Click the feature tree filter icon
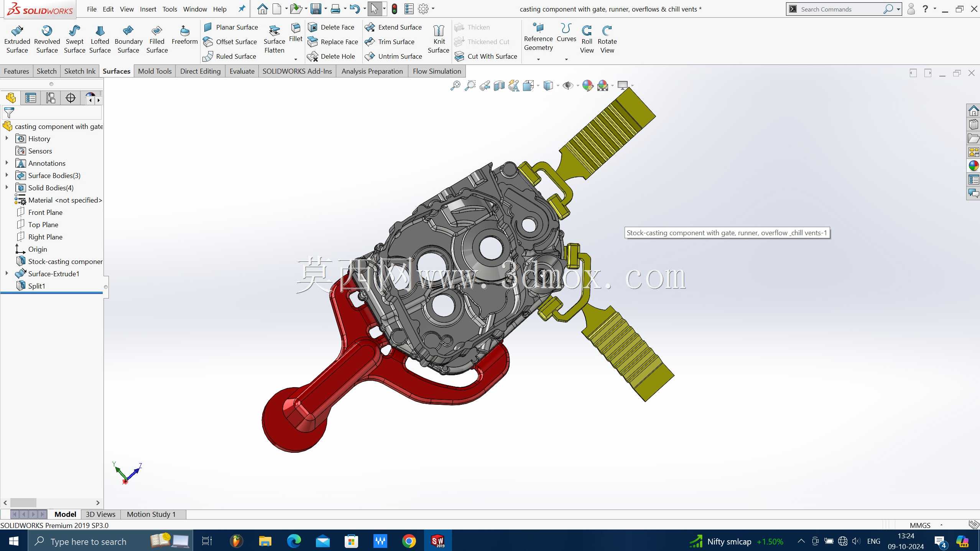The height and width of the screenshot is (551, 980). click(x=9, y=113)
